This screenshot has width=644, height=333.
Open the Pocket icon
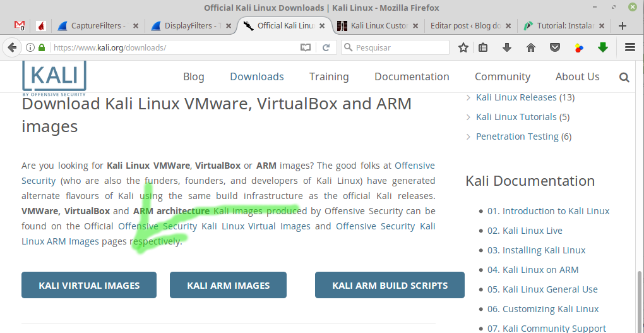(555, 47)
